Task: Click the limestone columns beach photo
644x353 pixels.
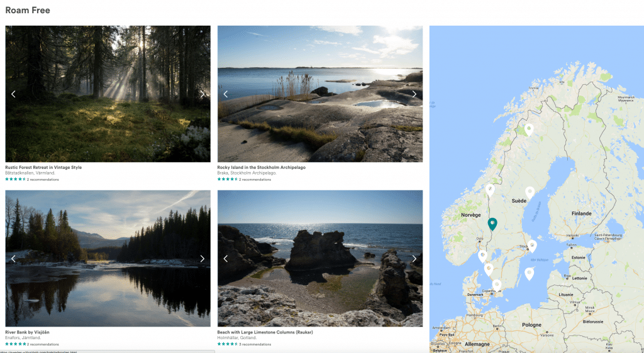Action: click(x=320, y=258)
